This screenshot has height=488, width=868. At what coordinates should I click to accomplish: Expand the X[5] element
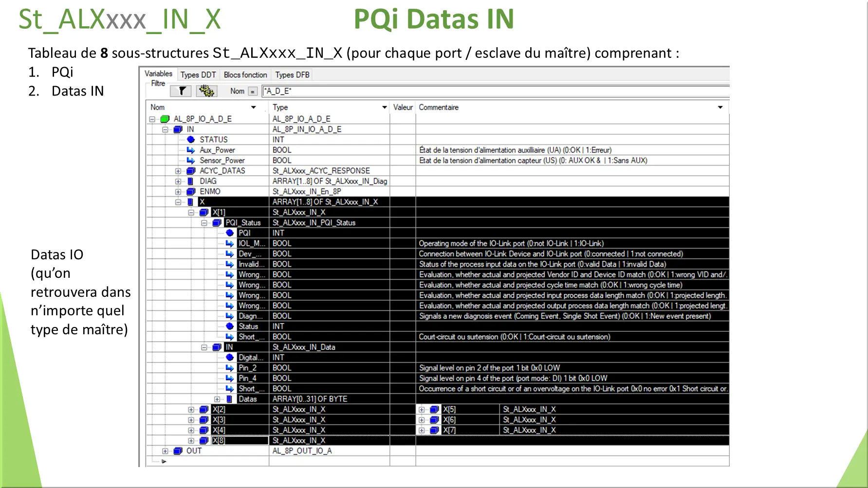click(422, 410)
